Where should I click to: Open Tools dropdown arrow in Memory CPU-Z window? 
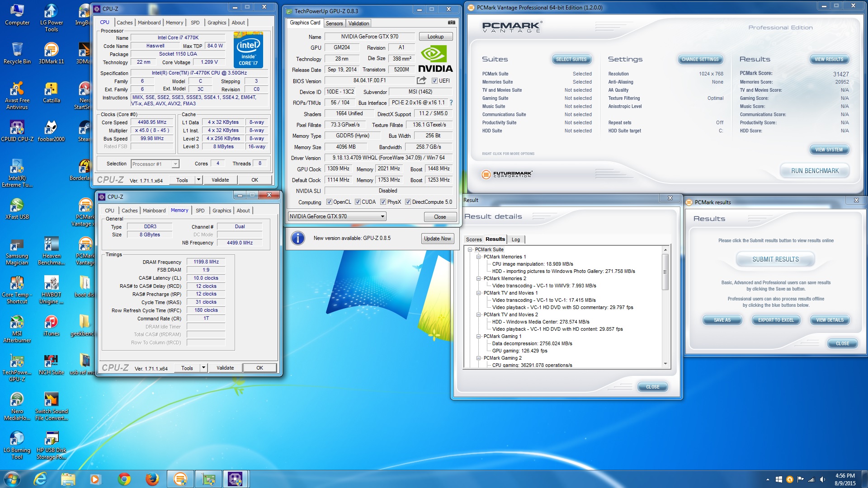click(203, 368)
